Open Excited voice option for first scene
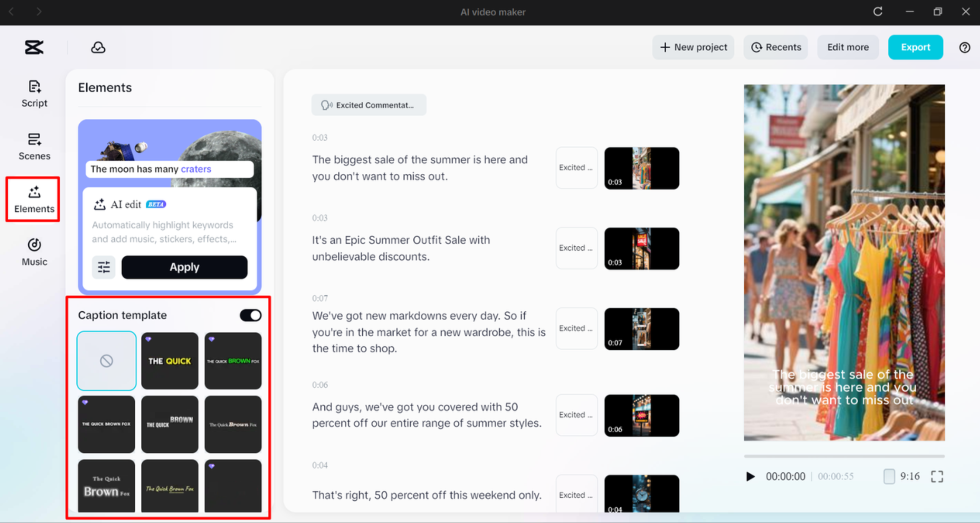Viewport: 980px width, 523px height. pyautogui.click(x=576, y=168)
